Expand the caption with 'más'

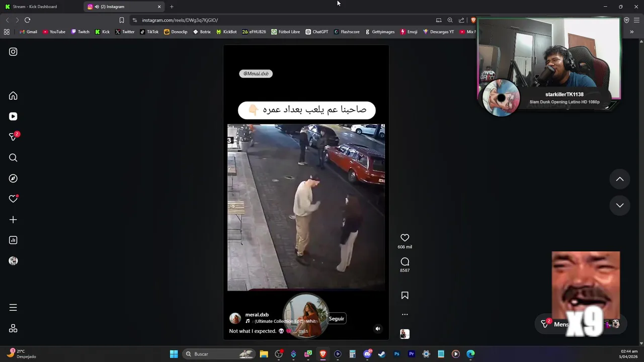click(303, 331)
